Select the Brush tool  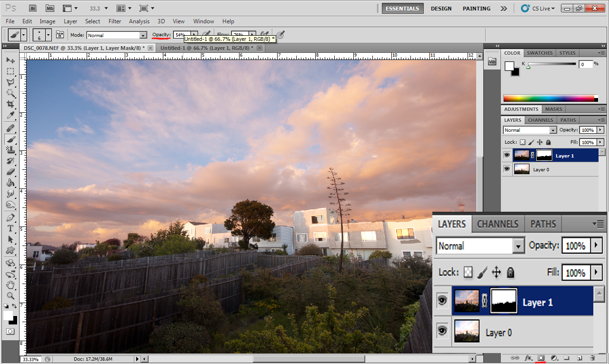tap(11, 139)
